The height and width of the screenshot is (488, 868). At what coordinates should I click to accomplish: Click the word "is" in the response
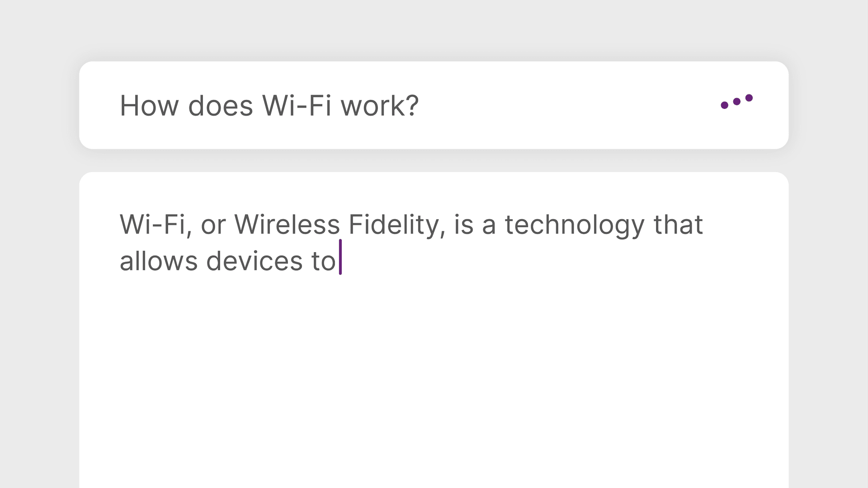tap(463, 225)
